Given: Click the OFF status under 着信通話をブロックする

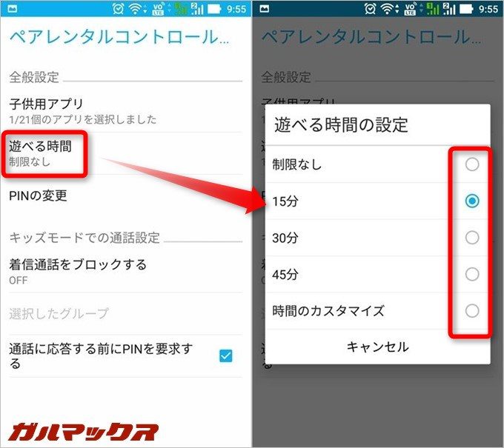Looking at the screenshot, I should [19, 281].
